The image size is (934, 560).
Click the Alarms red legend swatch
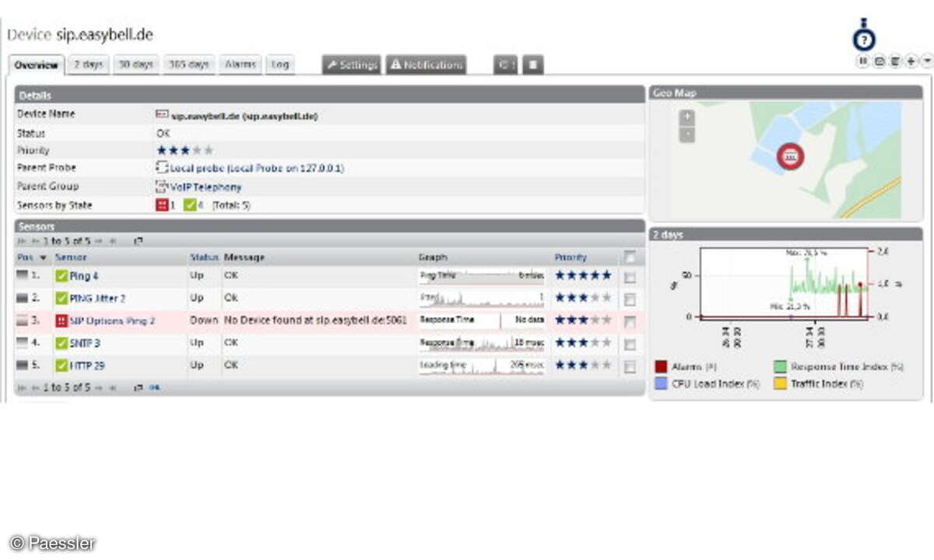pyautogui.click(x=661, y=366)
